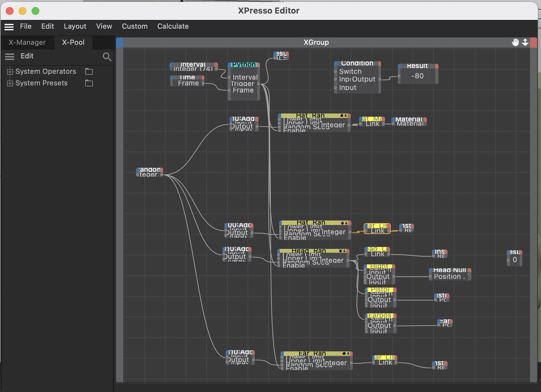Click the Switch port label on Condition node
Screen dimensions: 541x392
click(x=350, y=72)
